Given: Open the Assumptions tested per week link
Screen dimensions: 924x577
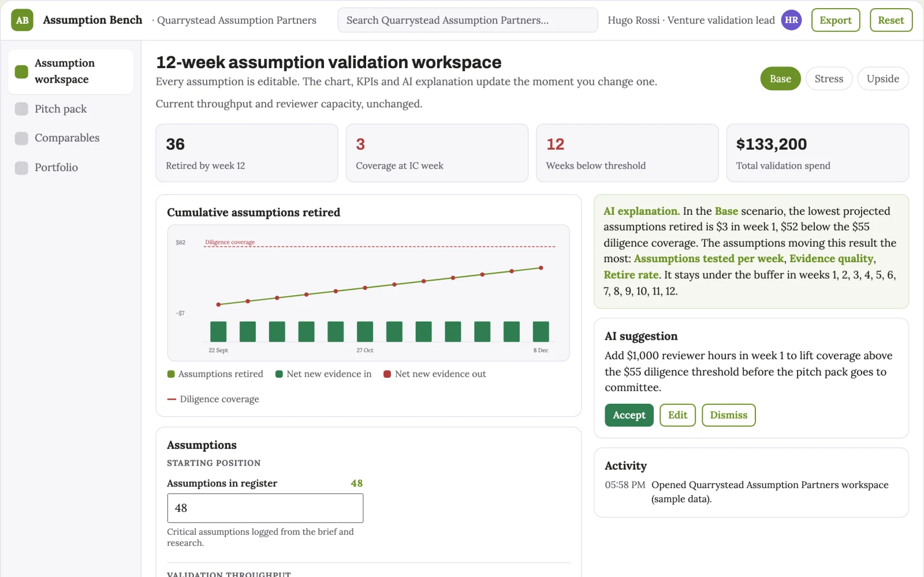Looking at the screenshot, I should click(709, 259).
